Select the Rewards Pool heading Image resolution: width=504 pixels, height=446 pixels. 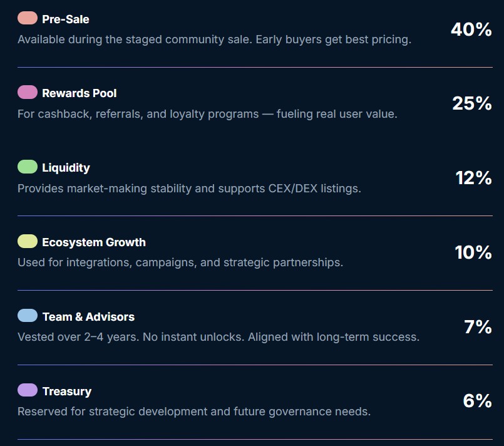[x=80, y=93]
